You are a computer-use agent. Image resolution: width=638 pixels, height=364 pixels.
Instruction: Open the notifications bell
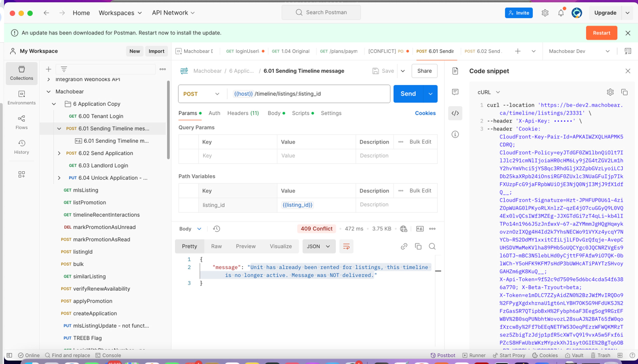click(x=561, y=13)
